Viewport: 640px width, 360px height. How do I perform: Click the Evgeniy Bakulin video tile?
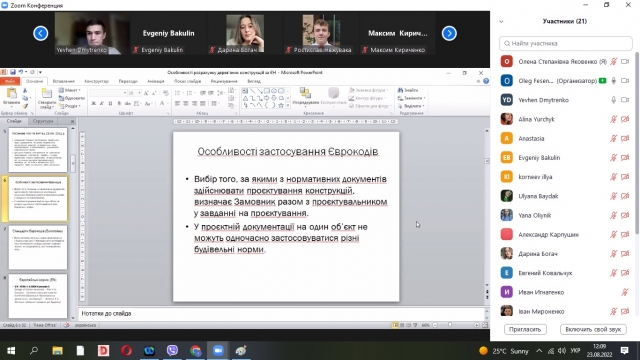pos(168,33)
